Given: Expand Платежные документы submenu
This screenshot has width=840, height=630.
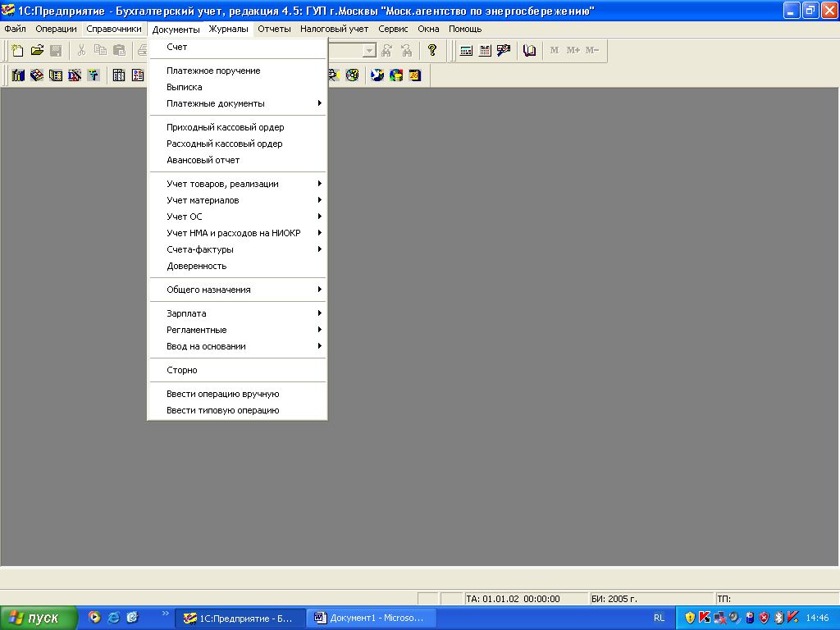Looking at the screenshot, I should point(237,103).
